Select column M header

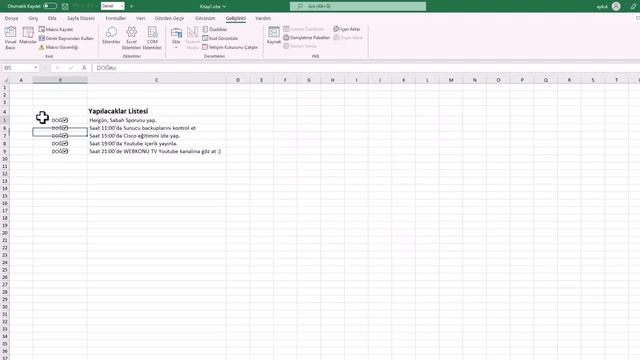pos(451,80)
